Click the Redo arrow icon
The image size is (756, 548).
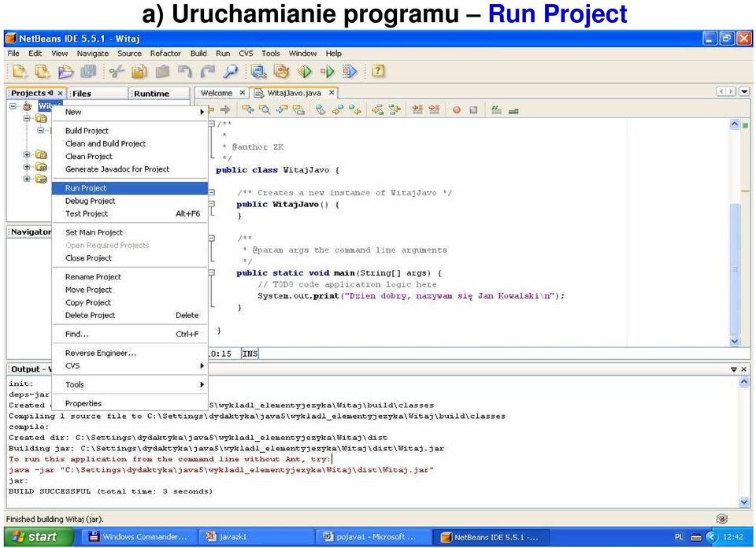pyautogui.click(x=208, y=72)
